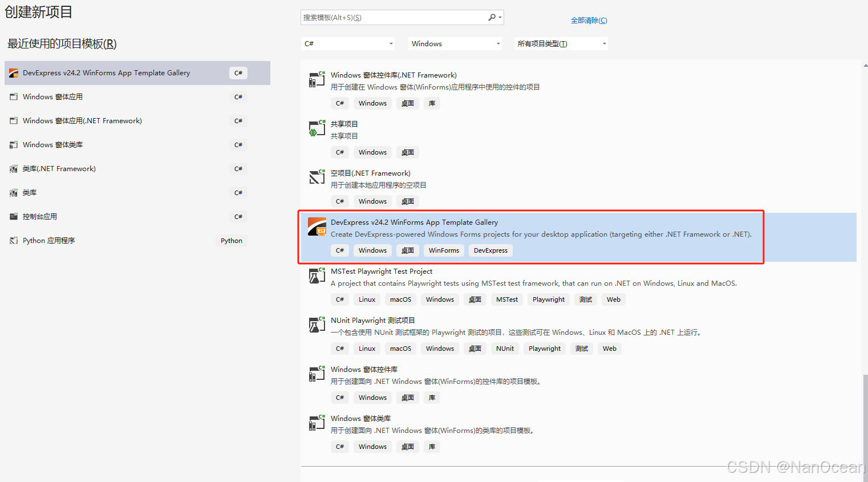Click the DevExpress template description text
The height and width of the screenshot is (482, 868).
[x=541, y=234]
